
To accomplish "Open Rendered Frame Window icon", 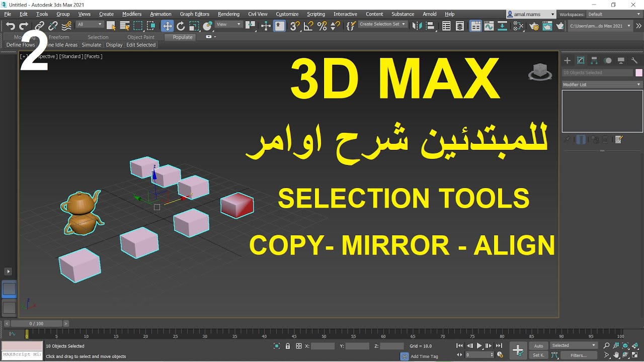I will pos(547,26).
